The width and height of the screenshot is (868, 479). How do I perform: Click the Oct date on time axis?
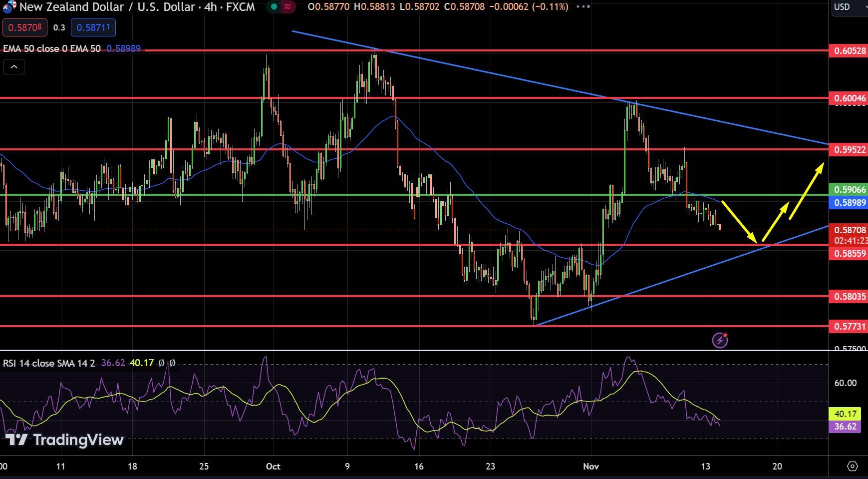(x=273, y=467)
